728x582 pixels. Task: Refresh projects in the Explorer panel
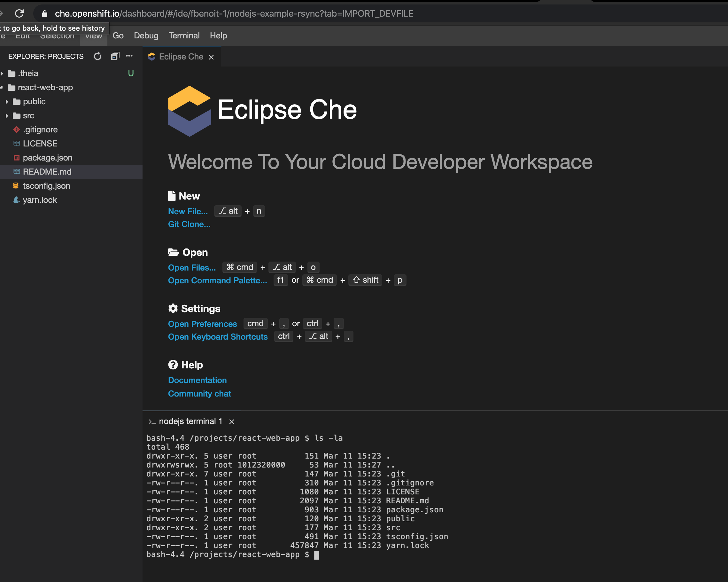click(97, 56)
